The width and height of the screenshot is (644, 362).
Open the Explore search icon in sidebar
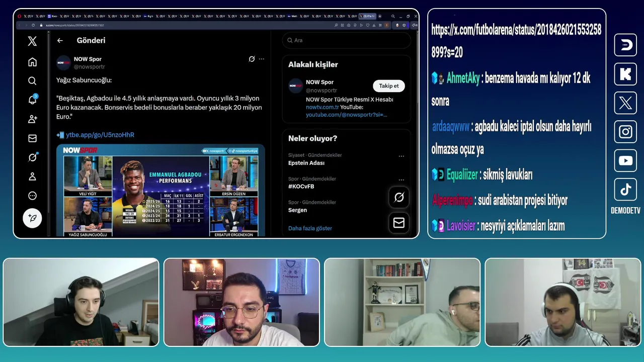[x=32, y=81]
